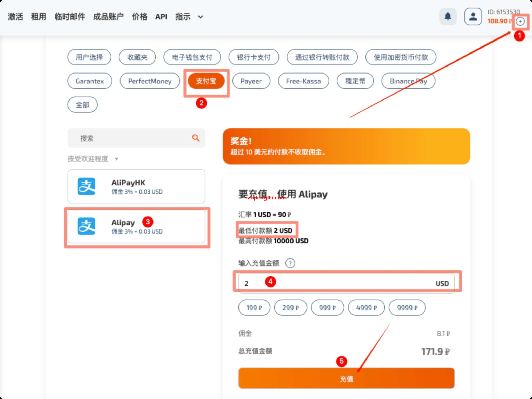Image resolution: width=532 pixels, height=399 pixels.
Task: Click the 总充值金额 171.9 ₽ value
Action: [x=435, y=351]
